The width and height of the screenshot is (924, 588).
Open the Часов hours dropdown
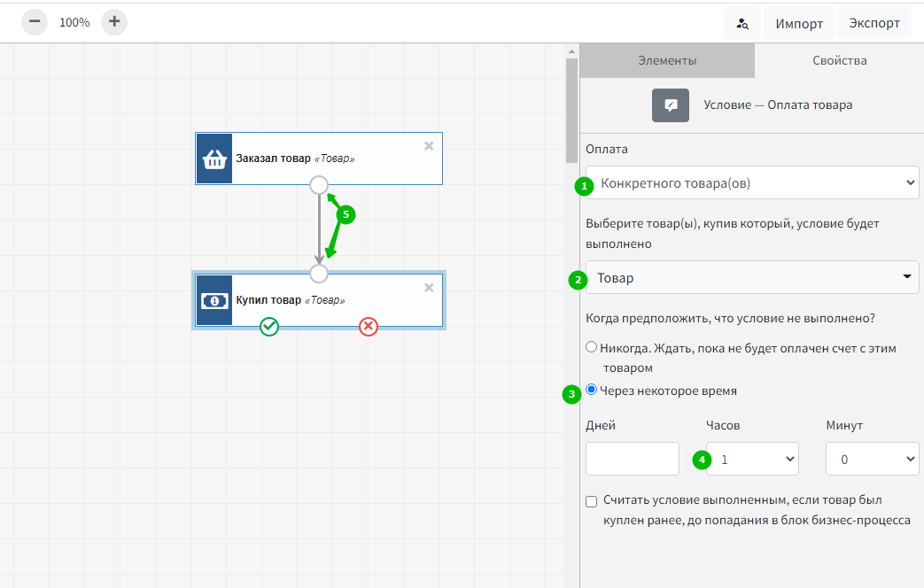[752, 460]
